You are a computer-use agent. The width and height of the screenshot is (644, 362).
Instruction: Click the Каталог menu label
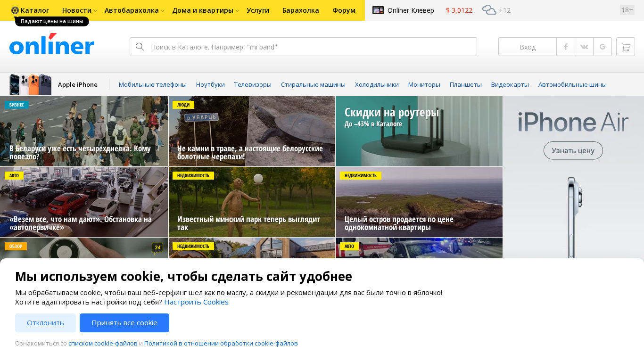pos(35,10)
